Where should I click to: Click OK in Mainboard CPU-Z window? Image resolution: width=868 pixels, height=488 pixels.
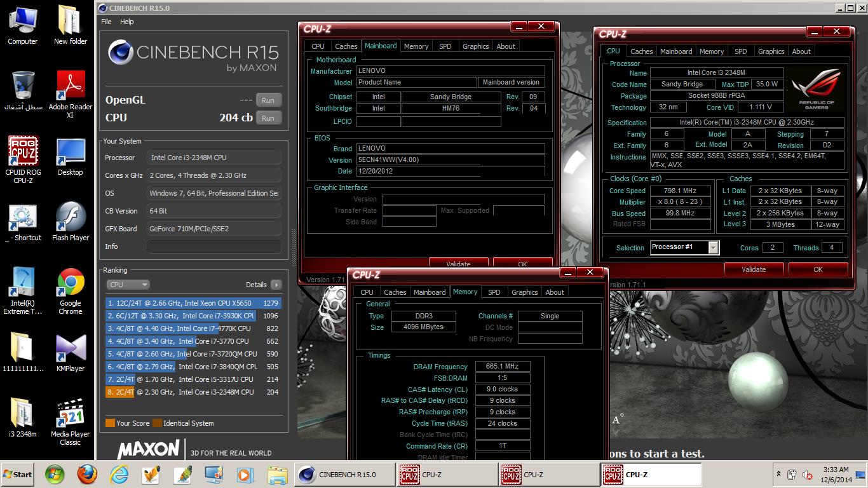point(522,263)
